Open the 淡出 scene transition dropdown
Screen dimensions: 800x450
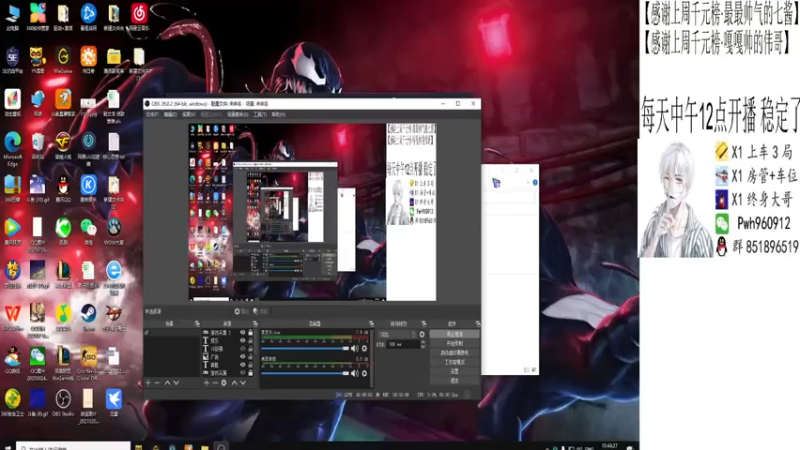click(x=397, y=334)
